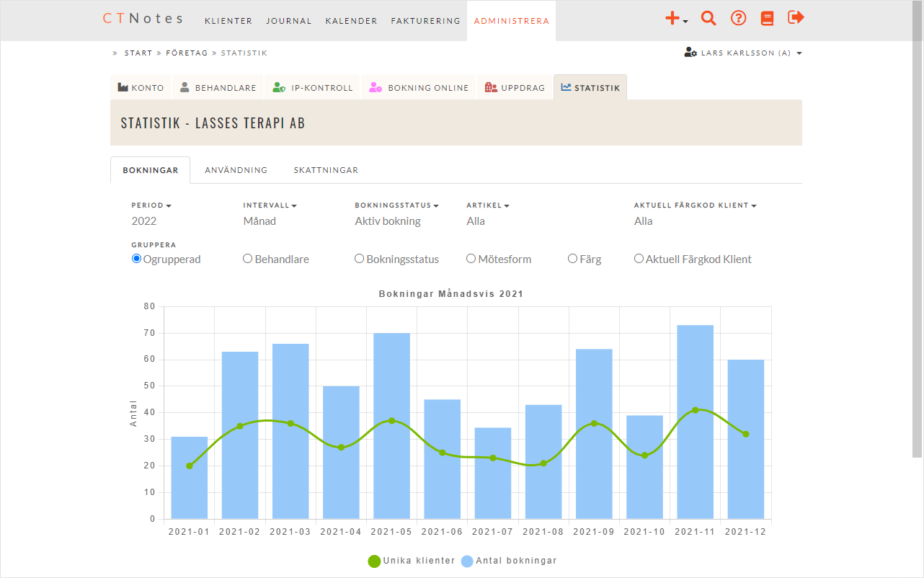924x578 pixels.
Task: Select Aktuell Färgkod Klient radio button
Action: tap(639, 259)
